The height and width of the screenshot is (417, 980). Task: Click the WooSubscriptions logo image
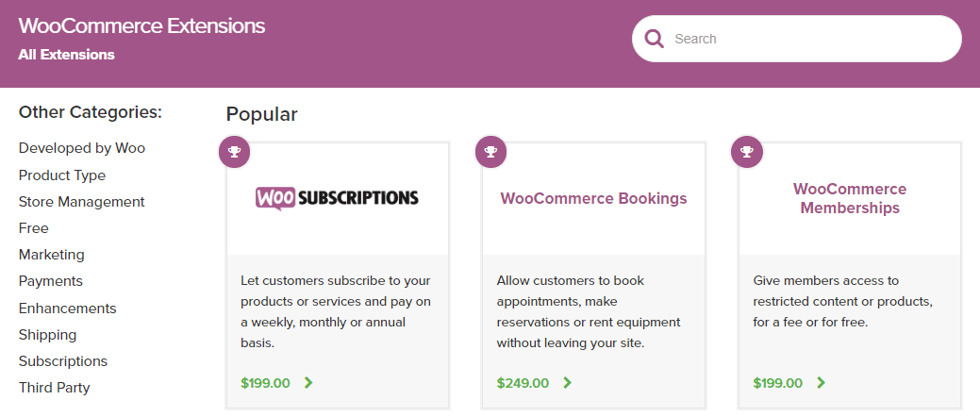(x=337, y=198)
